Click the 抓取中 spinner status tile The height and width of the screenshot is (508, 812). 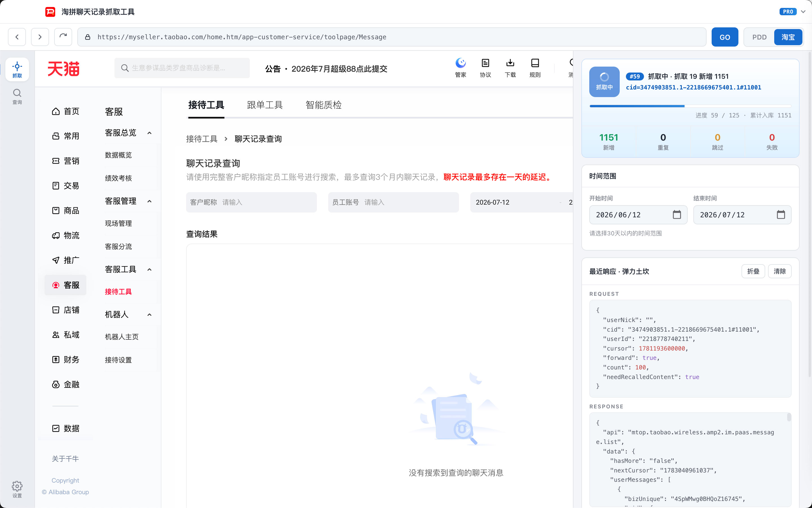point(604,82)
